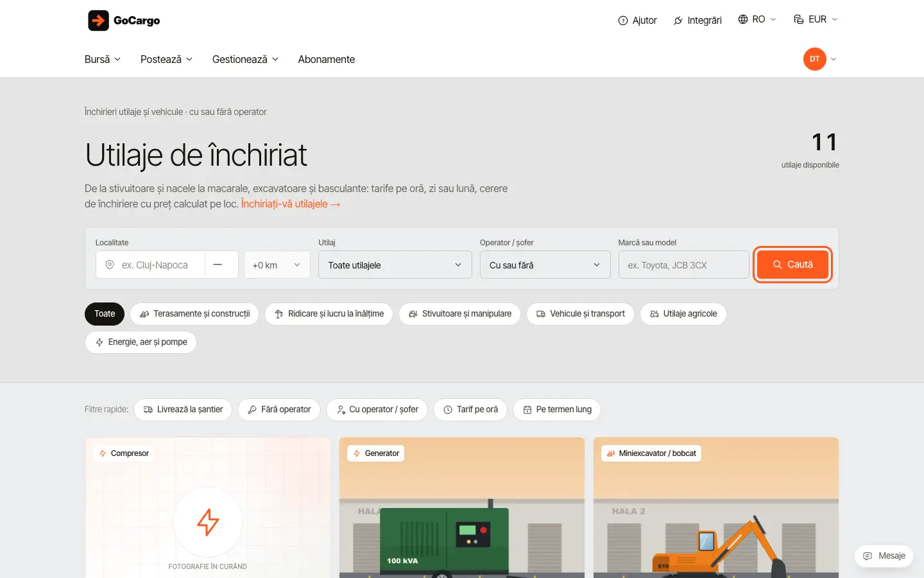Screen dimensions: 924x578
Task: Filter by Stivuitoare și manipulare
Action: point(460,314)
